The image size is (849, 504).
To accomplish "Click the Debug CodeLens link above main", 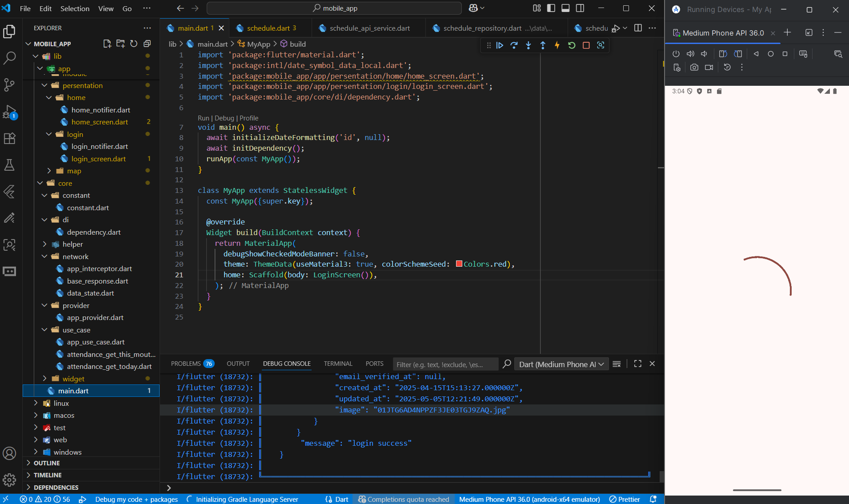I will click(224, 118).
